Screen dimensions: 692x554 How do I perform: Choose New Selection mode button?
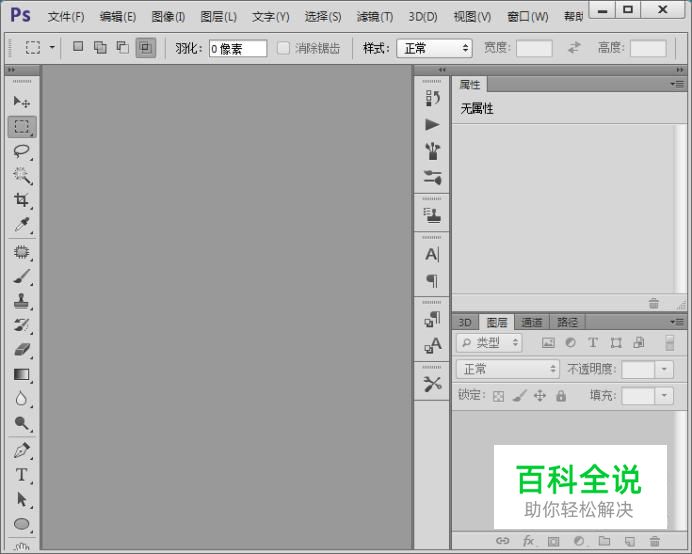click(78, 47)
